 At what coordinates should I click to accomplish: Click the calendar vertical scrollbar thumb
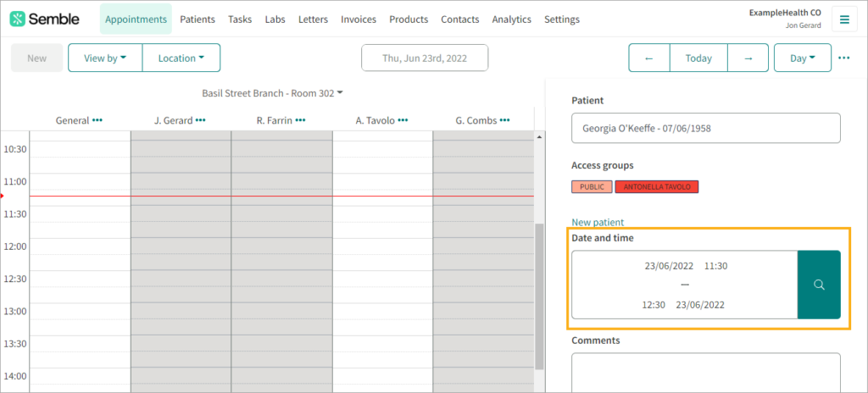click(x=540, y=296)
